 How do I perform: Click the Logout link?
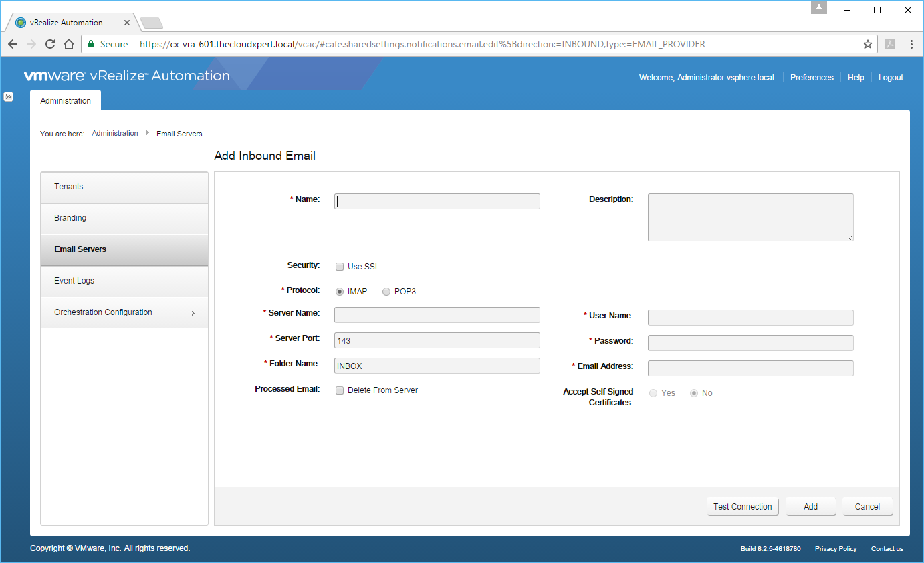[891, 78]
